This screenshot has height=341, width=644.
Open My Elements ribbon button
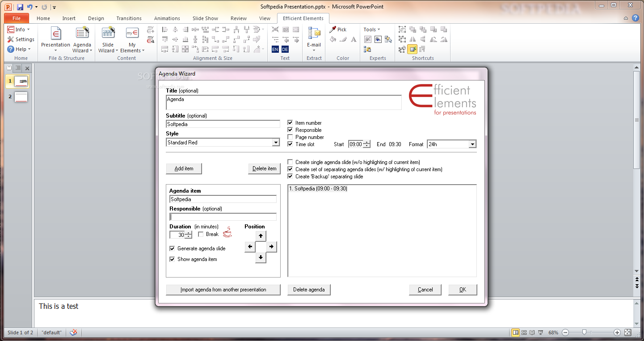click(x=132, y=39)
